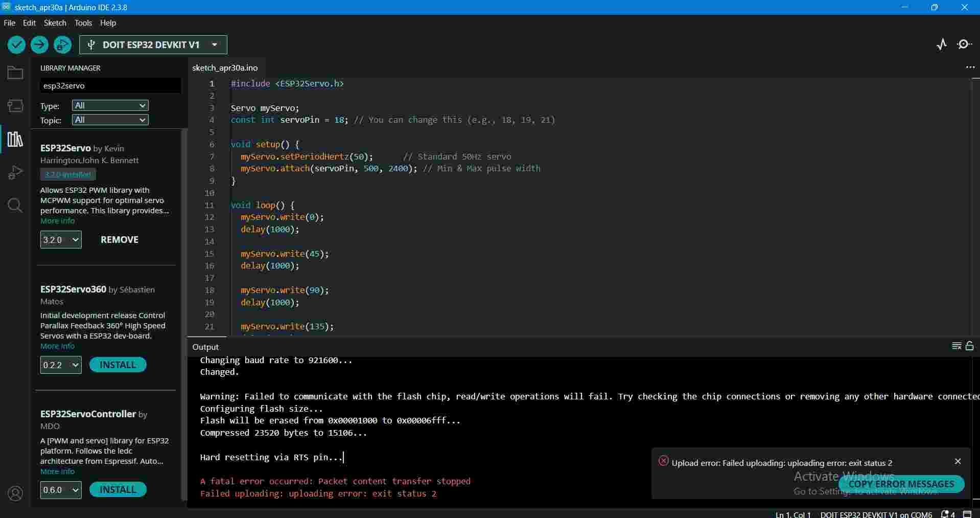
Task: Open the Topic filter dropdown
Action: tap(110, 120)
